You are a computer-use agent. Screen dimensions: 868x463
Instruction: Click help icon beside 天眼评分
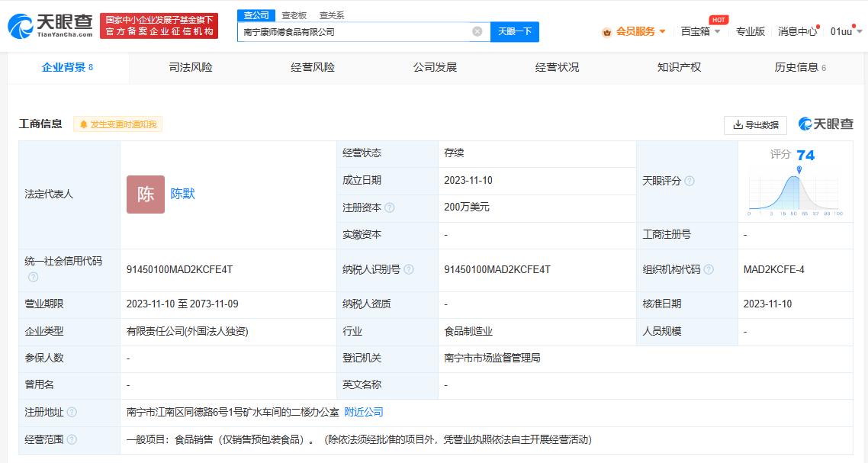click(690, 181)
